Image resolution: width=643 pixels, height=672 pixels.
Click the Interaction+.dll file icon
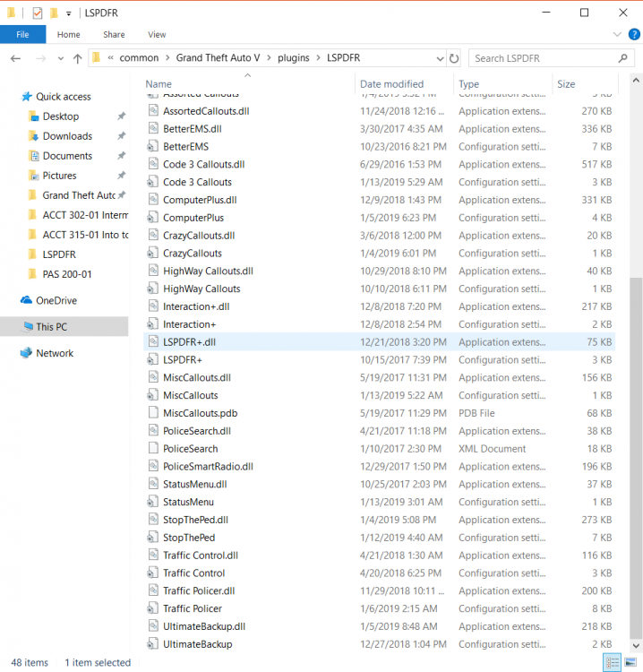[x=153, y=306]
